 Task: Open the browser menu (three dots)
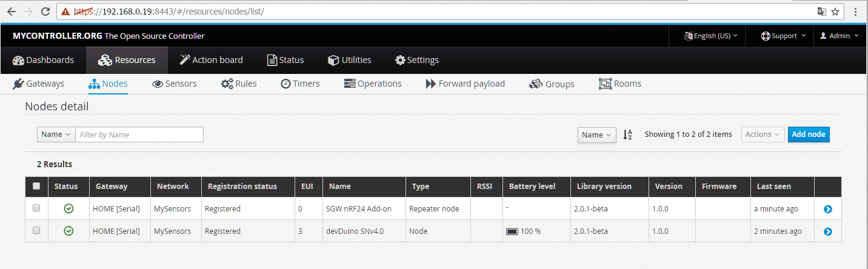[x=855, y=12]
